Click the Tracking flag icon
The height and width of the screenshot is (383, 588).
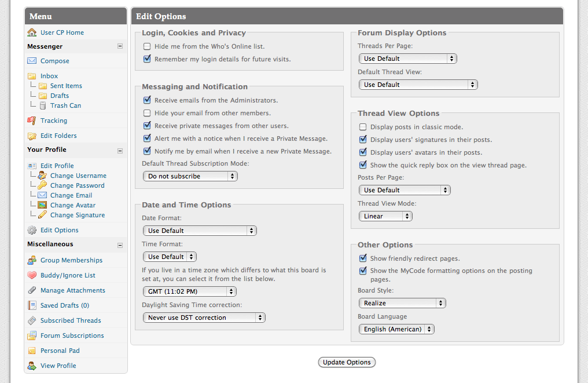(x=32, y=121)
